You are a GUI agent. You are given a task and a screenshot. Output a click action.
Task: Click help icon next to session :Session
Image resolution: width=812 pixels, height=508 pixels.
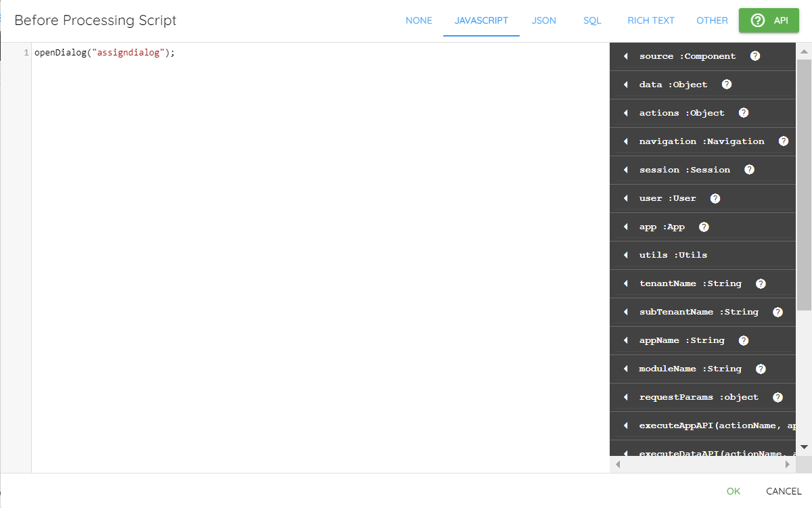click(x=749, y=170)
